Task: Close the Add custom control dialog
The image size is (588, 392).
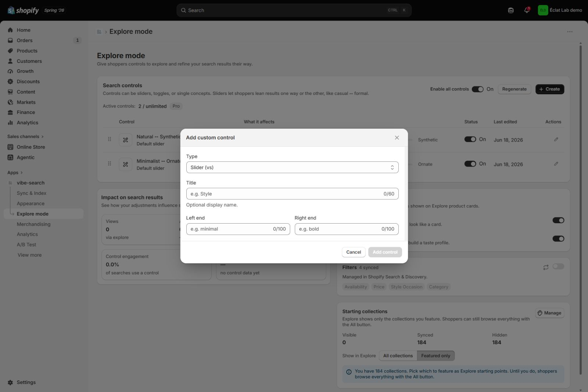Action: (397, 138)
